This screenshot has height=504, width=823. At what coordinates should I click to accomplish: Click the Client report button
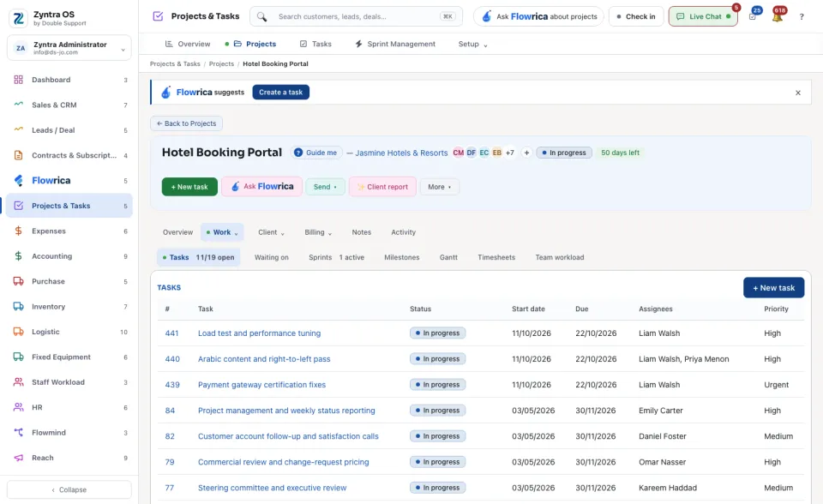click(382, 187)
